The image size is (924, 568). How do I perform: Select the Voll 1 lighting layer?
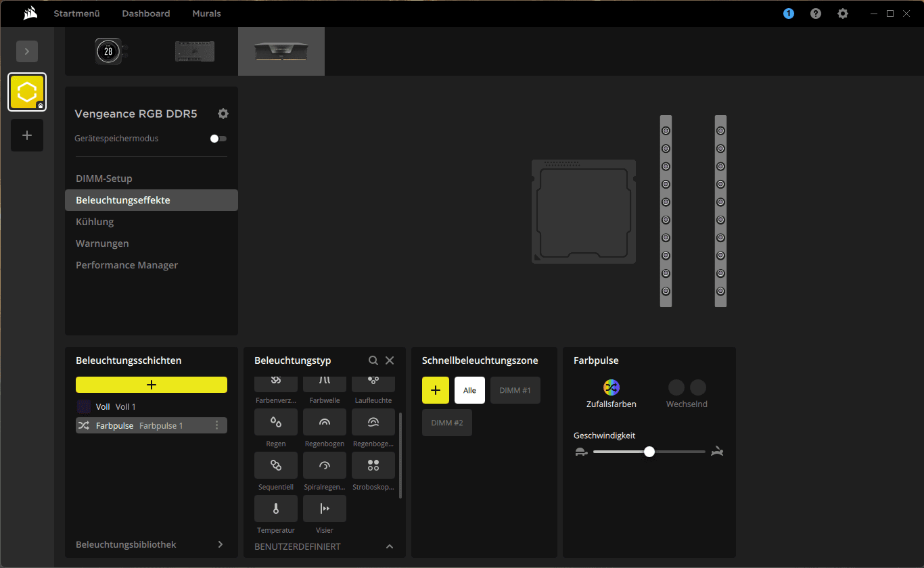click(x=152, y=406)
